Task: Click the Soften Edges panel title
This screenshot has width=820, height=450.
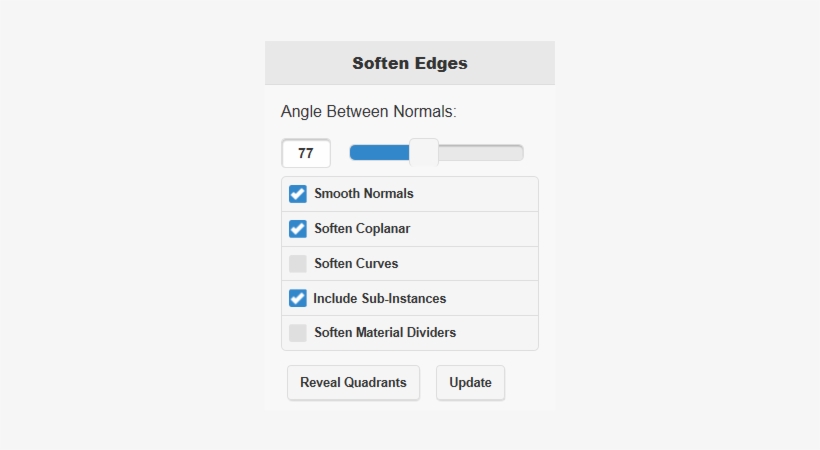Action: [x=410, y=63]
